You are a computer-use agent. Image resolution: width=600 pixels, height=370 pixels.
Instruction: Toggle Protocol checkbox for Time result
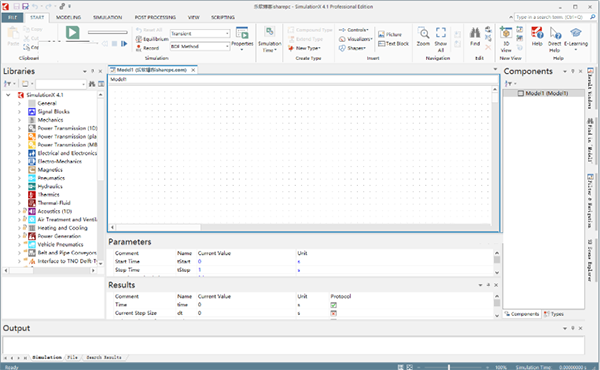pos(333,305)
